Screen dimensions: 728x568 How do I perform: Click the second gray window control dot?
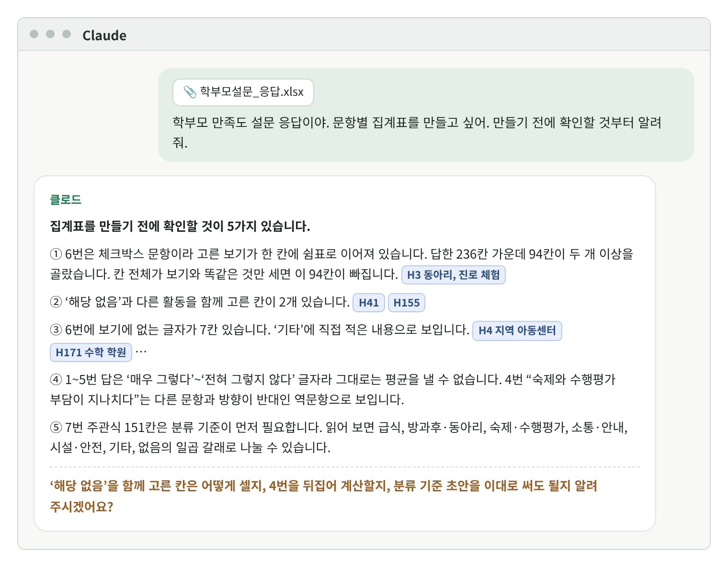50,34
